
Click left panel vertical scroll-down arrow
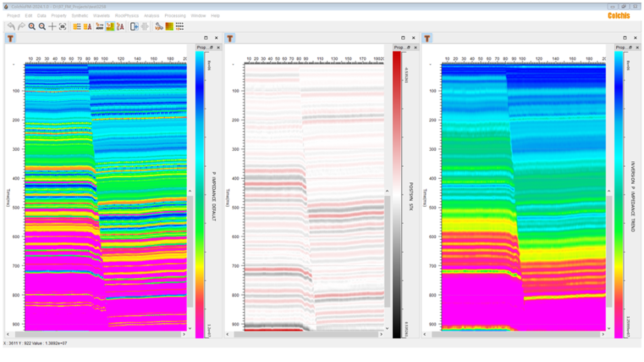(190, 328)
